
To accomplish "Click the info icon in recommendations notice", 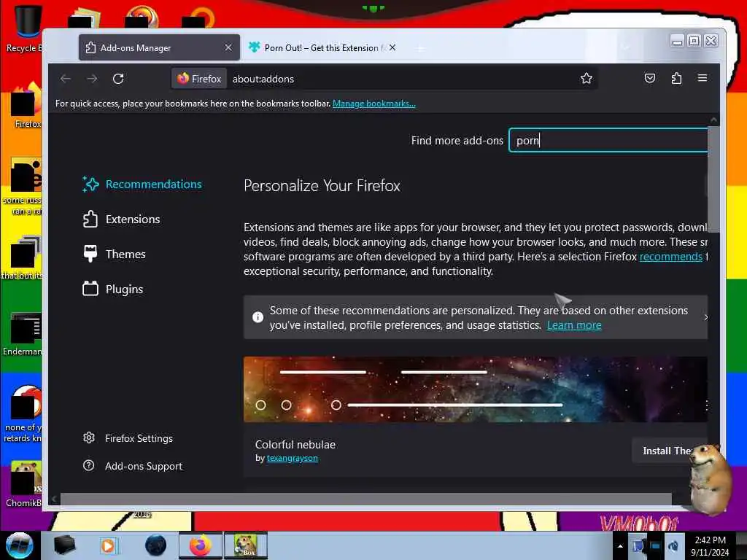I will (258, 317).
